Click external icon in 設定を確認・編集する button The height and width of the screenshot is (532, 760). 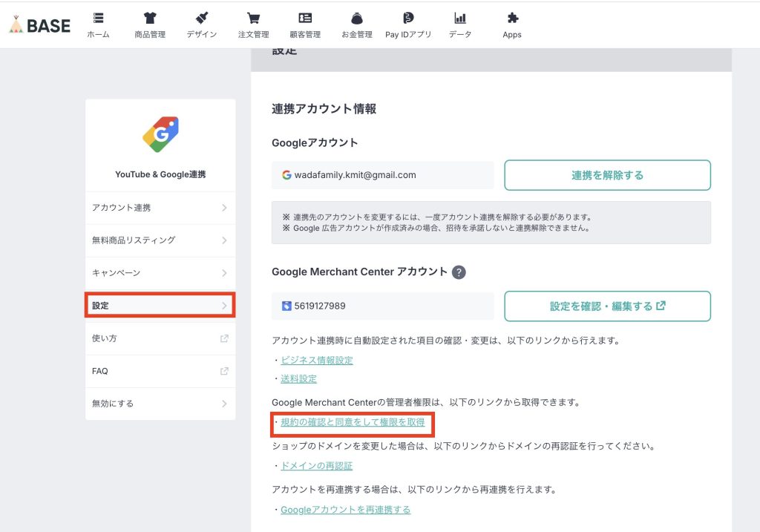point(661,306)
